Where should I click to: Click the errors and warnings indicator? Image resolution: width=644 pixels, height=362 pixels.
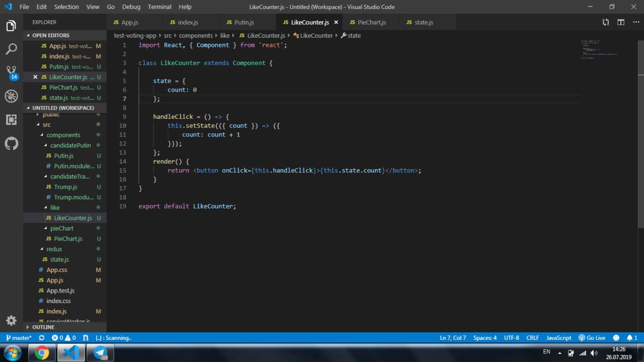pyautogui.click(x=63, y=338)
